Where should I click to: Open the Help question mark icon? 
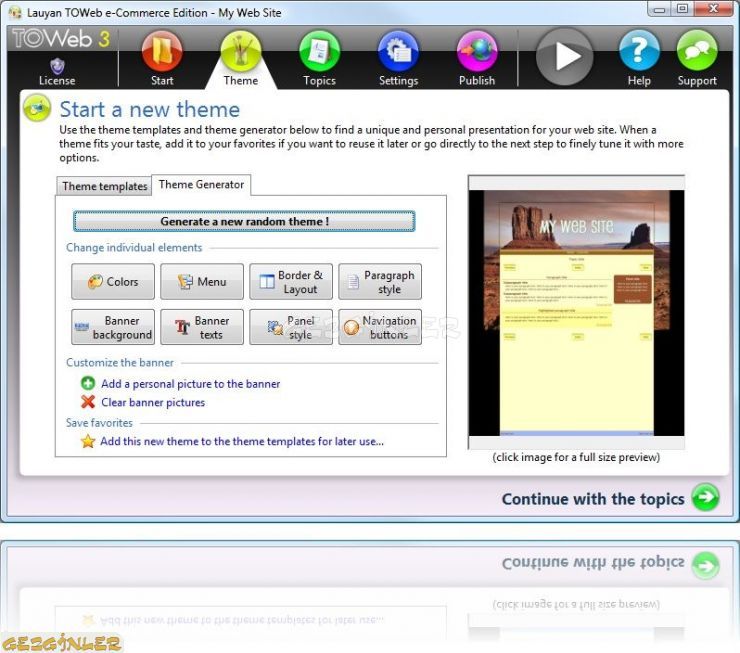pos(639,50)
